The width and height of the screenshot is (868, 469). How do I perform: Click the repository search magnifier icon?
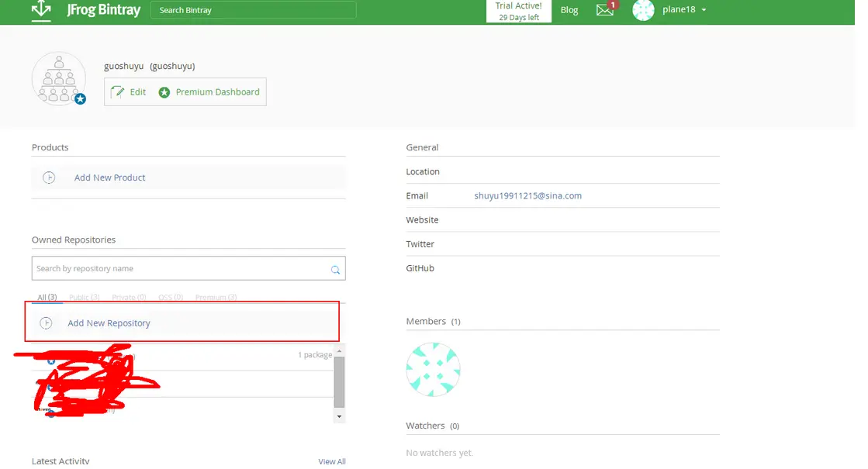coord(335,269)
